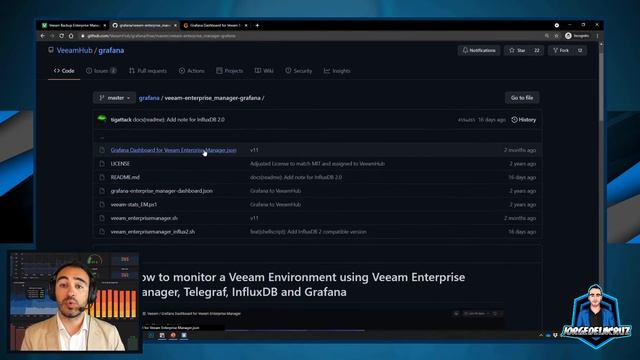Click the History clock icon
Viewport: 640px width, 360px height.
point(514,120)
